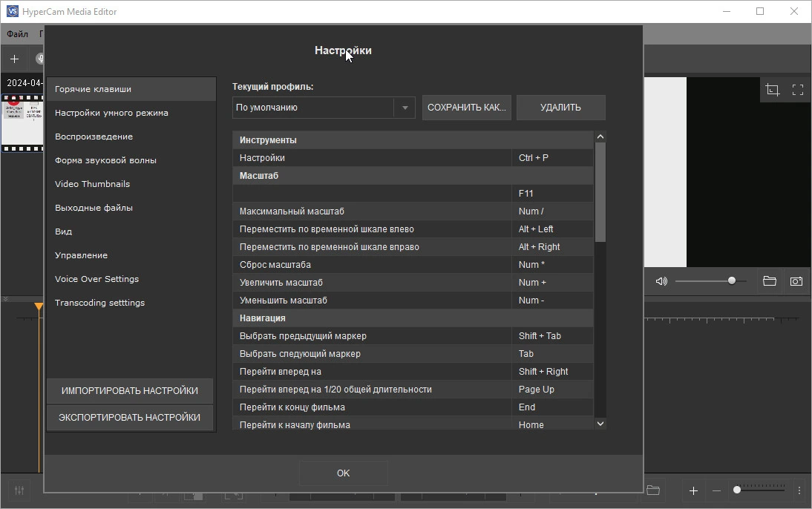Open output folder icon beside volume slider
This screenshot has width=812, height=509.
tap(770, 281)
